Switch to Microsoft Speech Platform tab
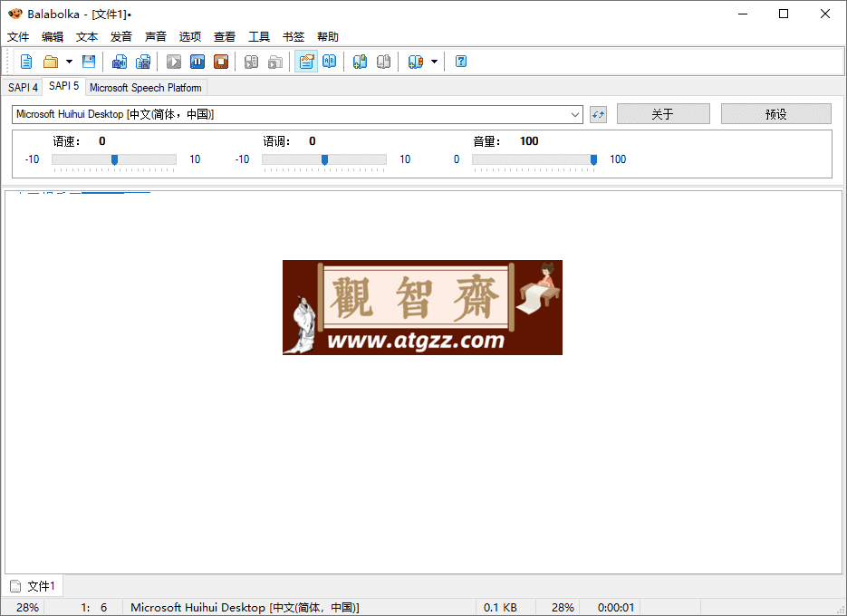The width and height of the screenshot is (847, 616). coord(146,88)
